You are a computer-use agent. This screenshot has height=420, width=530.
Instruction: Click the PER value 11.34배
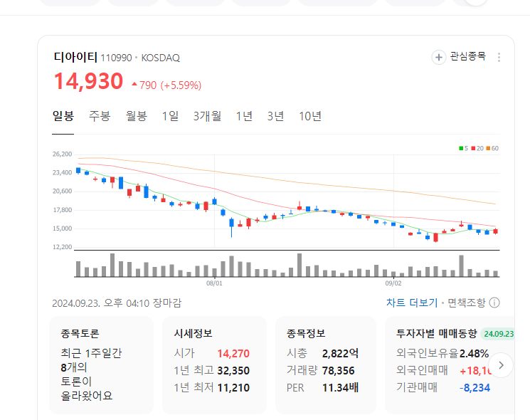point(340,387)
